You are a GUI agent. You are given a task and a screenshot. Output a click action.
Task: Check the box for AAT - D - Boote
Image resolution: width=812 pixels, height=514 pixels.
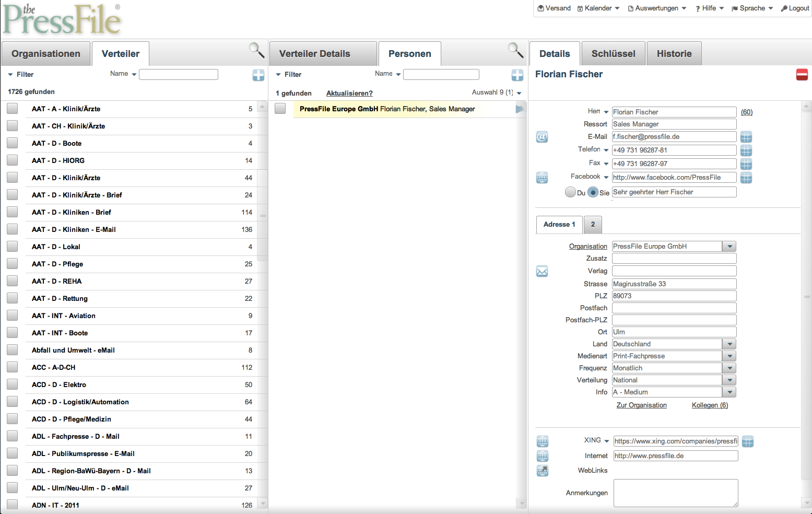click(x=13, y=143)
